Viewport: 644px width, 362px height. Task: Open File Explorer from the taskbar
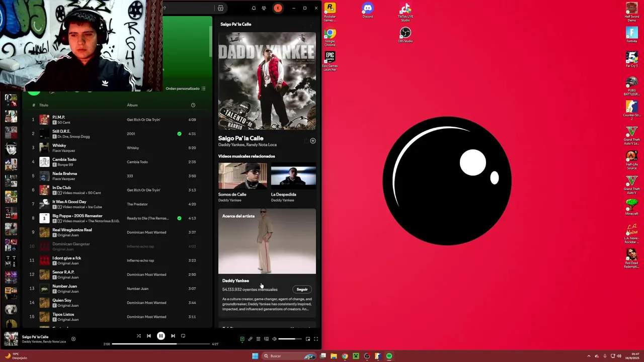pos(334,356)
